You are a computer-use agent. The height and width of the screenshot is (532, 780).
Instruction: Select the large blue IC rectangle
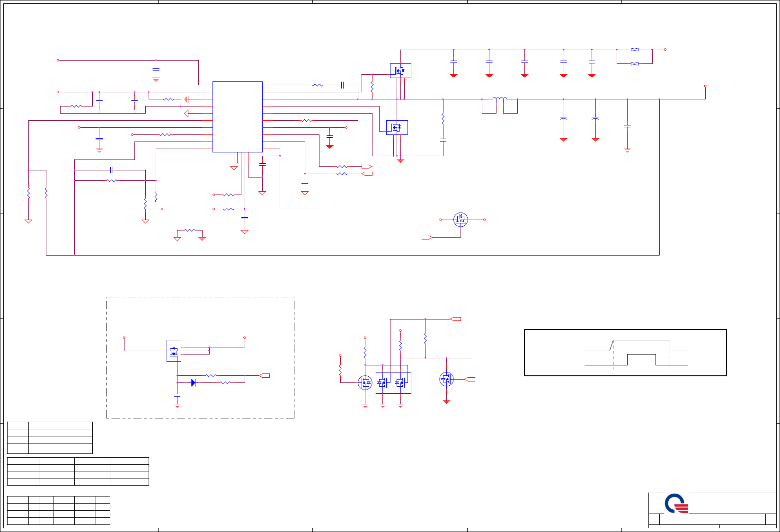(x=238, y=117)
